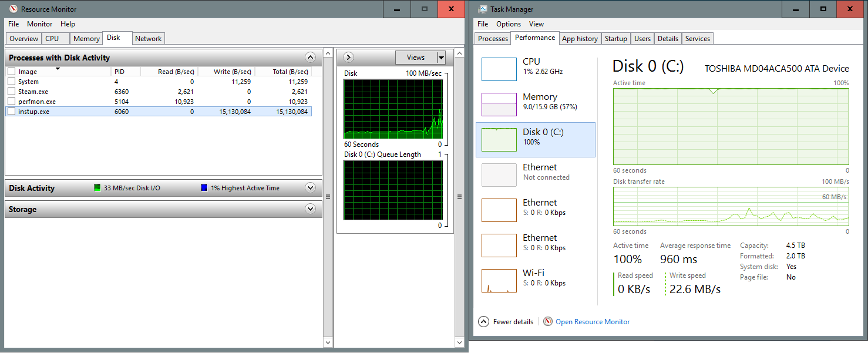
Task: Select Wi-Fi activity graph thumbnail
Action: point(499,281)
